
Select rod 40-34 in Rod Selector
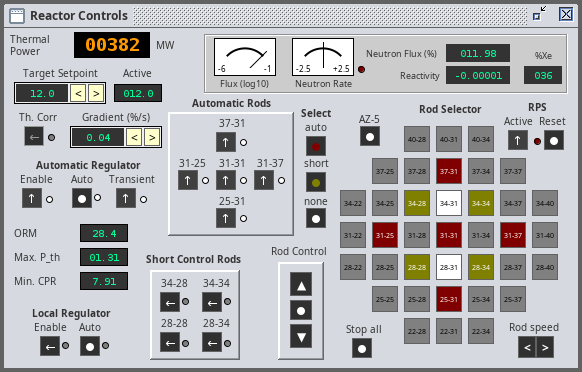pyautogui.click(x=481, y=139)
